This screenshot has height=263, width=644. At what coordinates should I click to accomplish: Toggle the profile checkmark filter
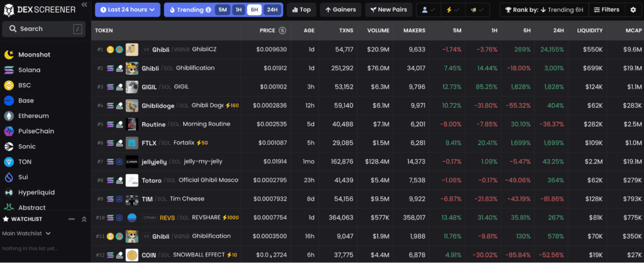(x=428, y=10)
